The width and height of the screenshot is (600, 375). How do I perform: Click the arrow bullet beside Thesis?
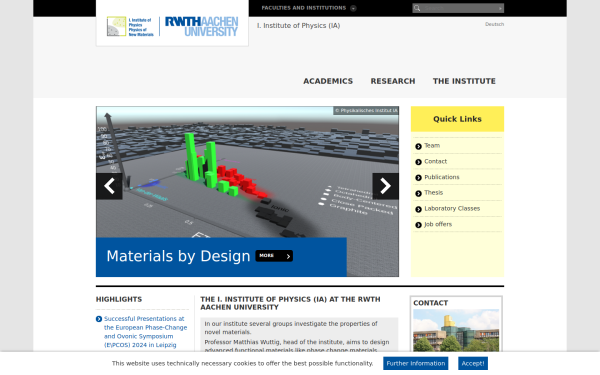418,193
